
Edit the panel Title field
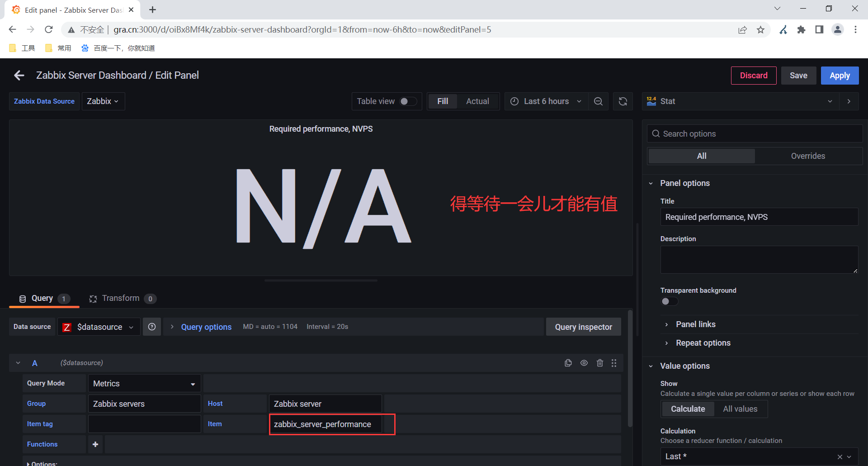pos(759,217)
